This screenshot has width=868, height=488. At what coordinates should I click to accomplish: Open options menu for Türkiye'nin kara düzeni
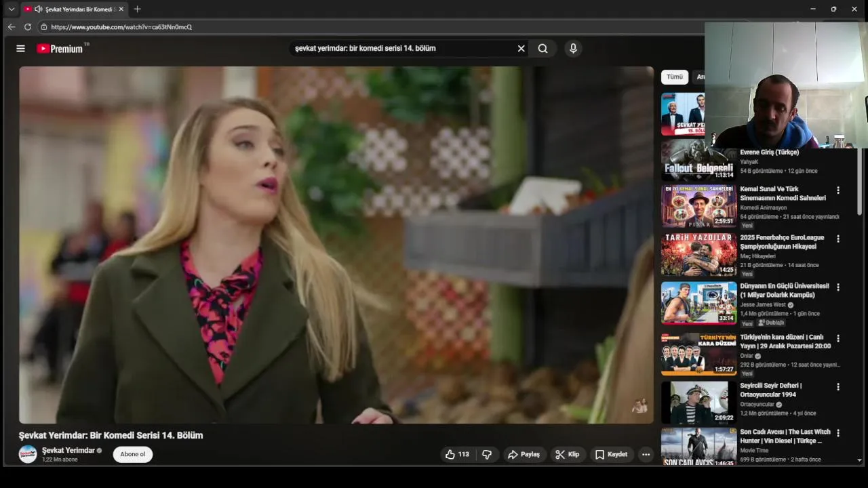click(838, 338)
